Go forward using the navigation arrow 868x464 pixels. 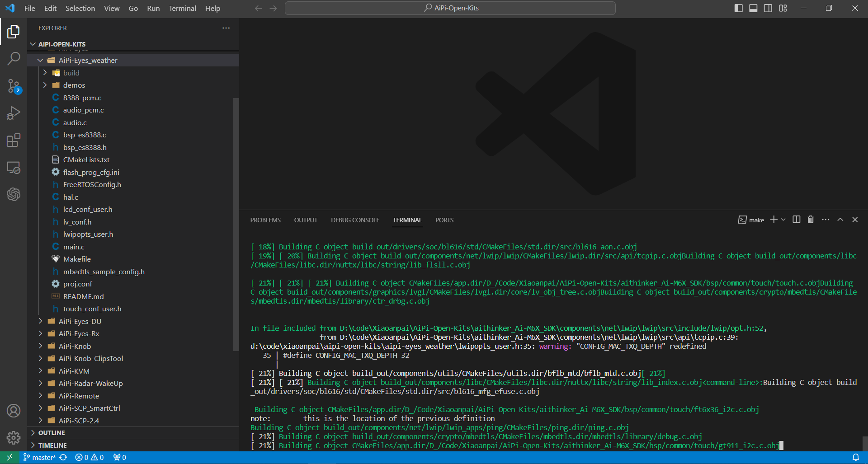click(273, 8)
